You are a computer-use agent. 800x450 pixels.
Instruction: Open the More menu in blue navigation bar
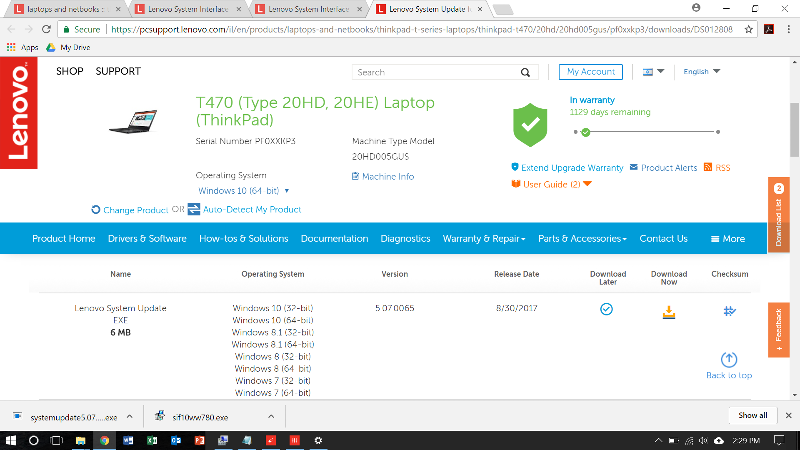coord(728,239)
